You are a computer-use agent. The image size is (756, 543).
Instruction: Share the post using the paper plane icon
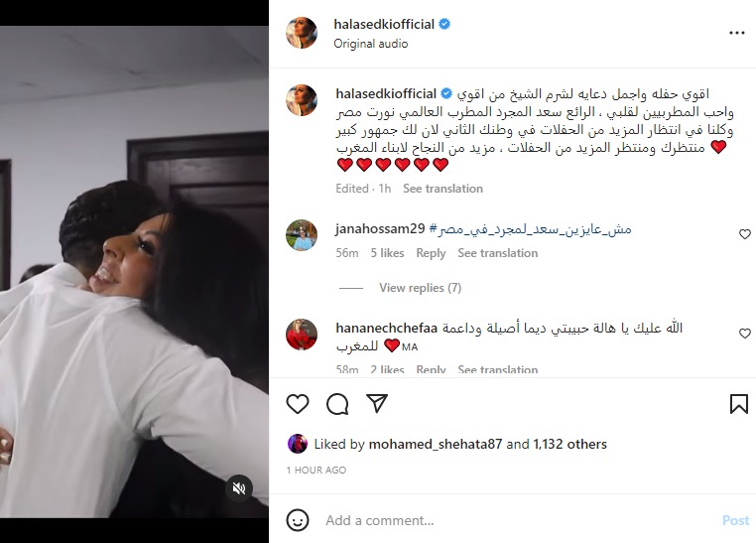[377, 403]
